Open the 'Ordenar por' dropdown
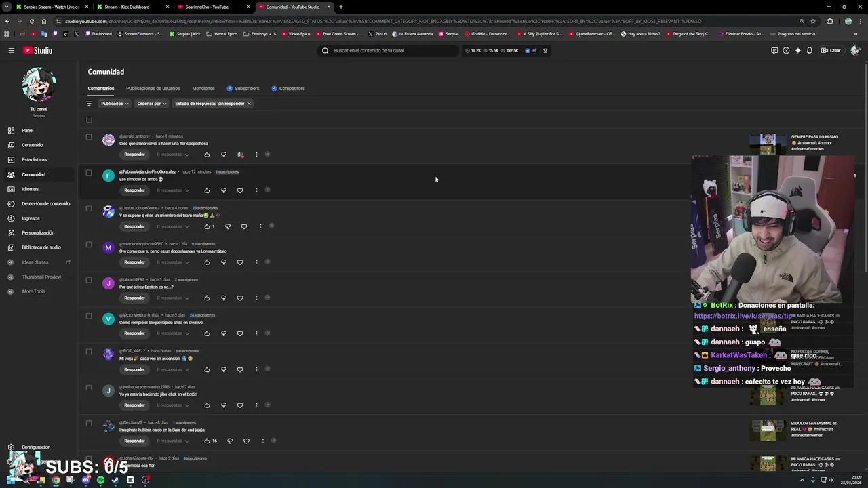 tap(151, 104)
